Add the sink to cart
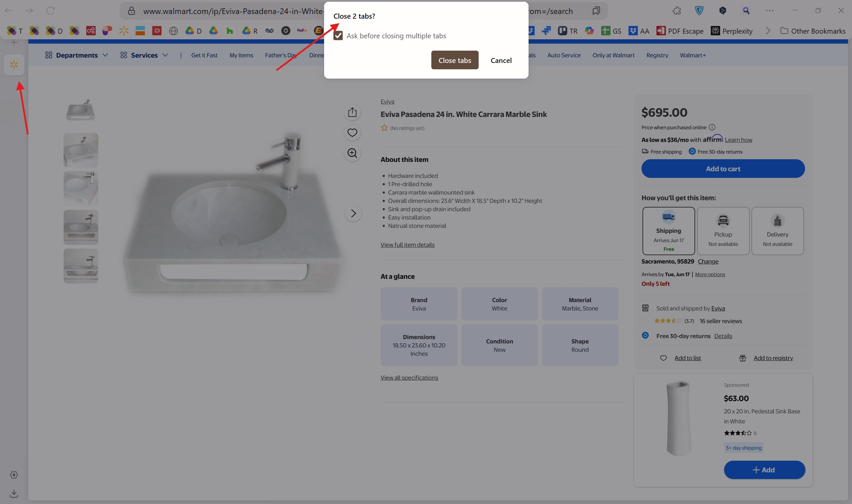This screenshot has height=504, width=852. click(723, 169)
